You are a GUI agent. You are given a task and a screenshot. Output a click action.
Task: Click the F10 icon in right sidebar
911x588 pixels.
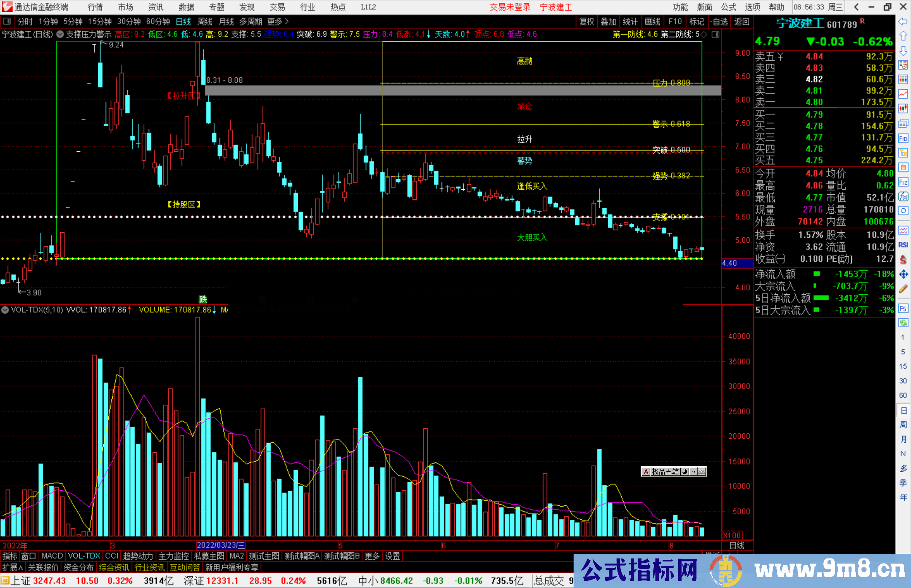point(903,138)
